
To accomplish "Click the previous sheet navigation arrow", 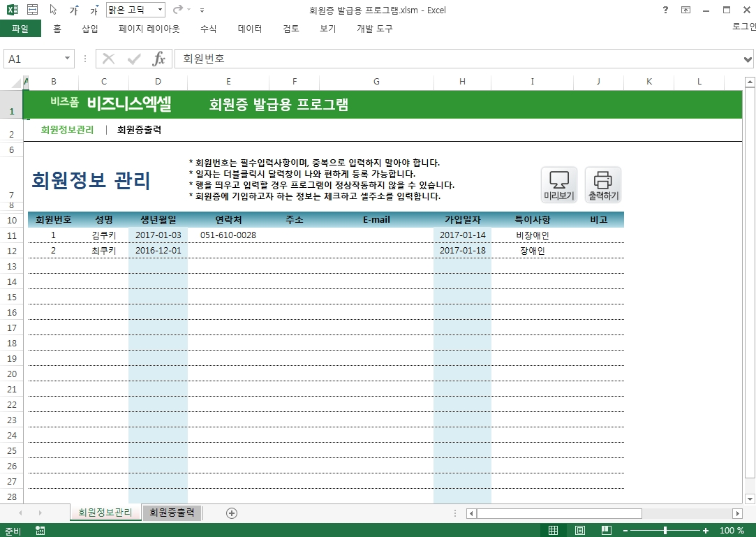I will click(x=20, y=513).
